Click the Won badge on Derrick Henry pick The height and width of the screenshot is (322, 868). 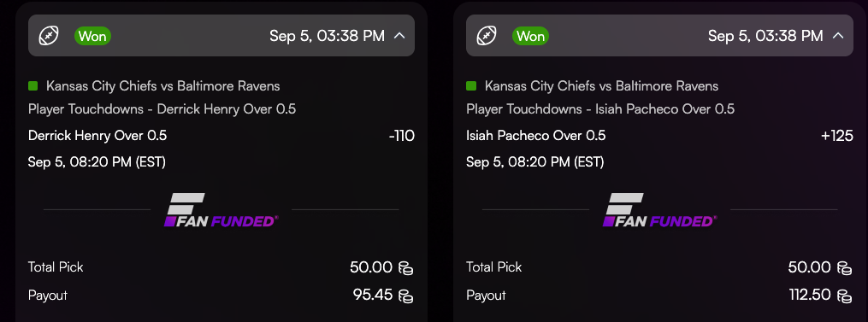coord(93,37)
